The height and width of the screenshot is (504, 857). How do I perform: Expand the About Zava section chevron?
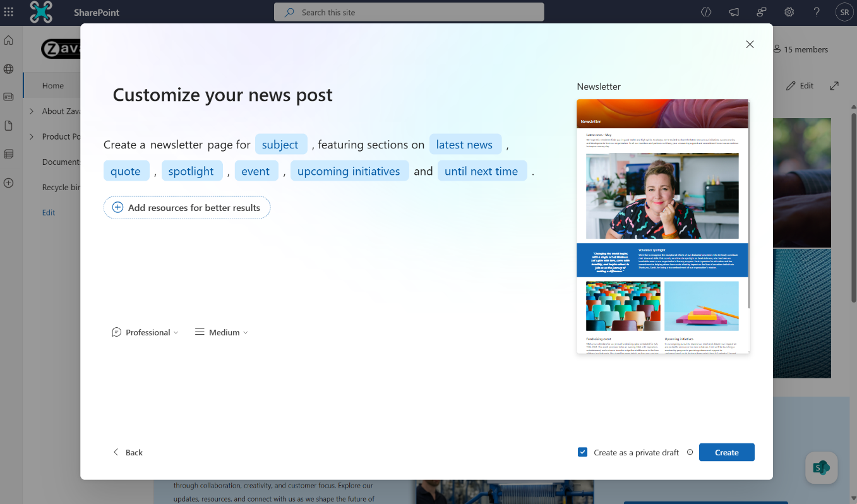point(31,111)
